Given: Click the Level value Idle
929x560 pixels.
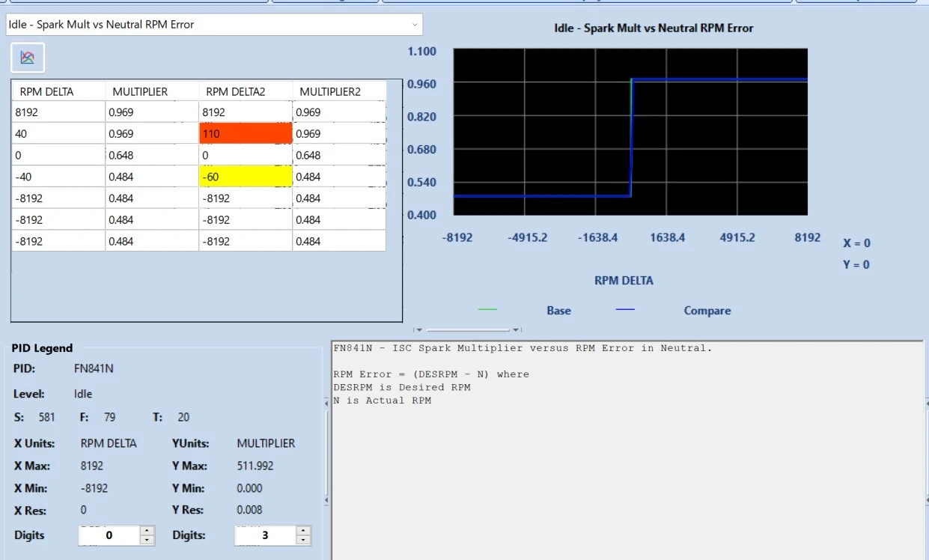Looking at the screenshot, I should [x=83, y=394].
